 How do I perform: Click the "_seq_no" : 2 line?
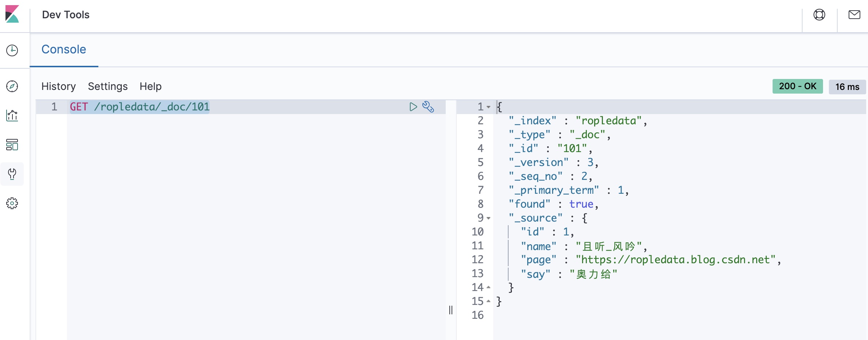(550, 176)
